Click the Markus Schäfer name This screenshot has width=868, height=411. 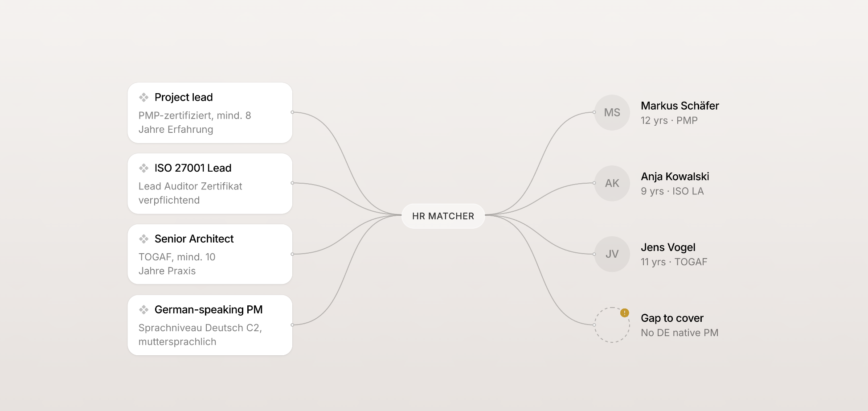(680, 106)
